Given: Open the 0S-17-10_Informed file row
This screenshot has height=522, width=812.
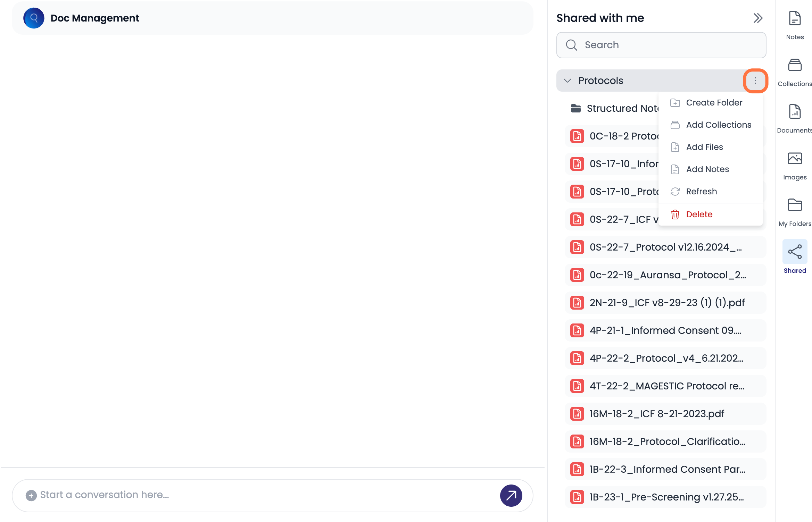Looking at the screenshot, I should point(612,164).
